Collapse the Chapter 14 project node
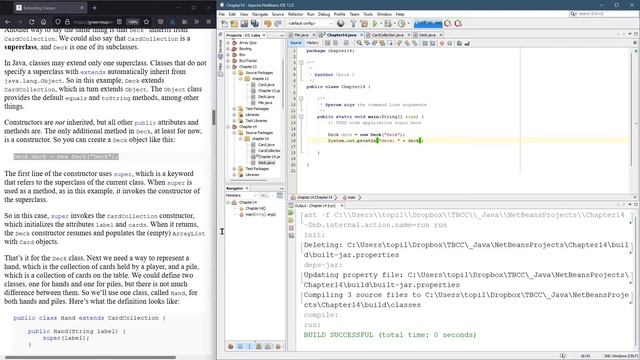This screenshot has width=640, height=360. pos(228,127)
